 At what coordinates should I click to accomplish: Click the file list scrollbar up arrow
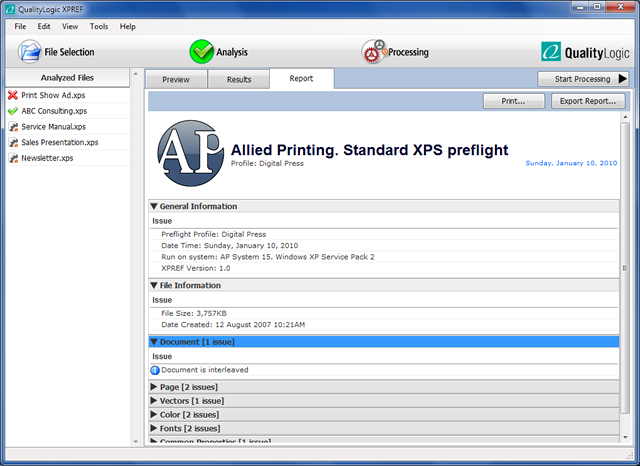coord(136,74)
